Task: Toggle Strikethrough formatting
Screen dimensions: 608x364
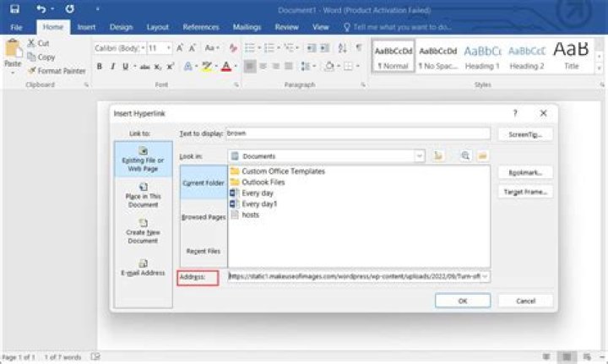Action: pyautogui.click(x=144, y=67)
